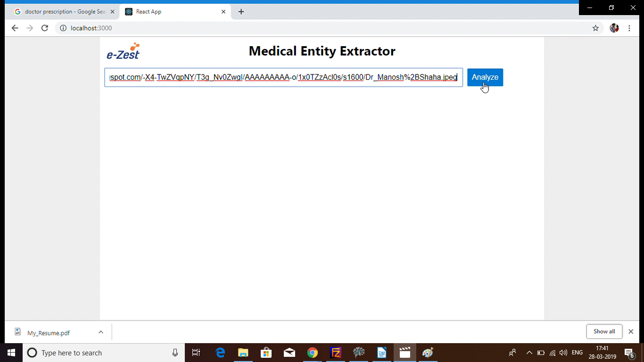Viewport: 644px width, 362px height.
Task: Open downloaded My_Resume.pdf file
Action: pyautogui.click(x=48, y=333)
